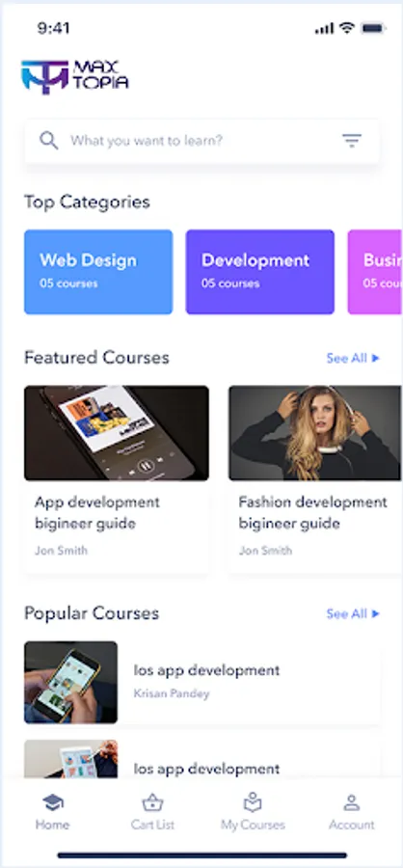Open the partially visible Business category card
The width and height of the screenshot is (403, 868).
pyautogui.click(x=375, y=272)
